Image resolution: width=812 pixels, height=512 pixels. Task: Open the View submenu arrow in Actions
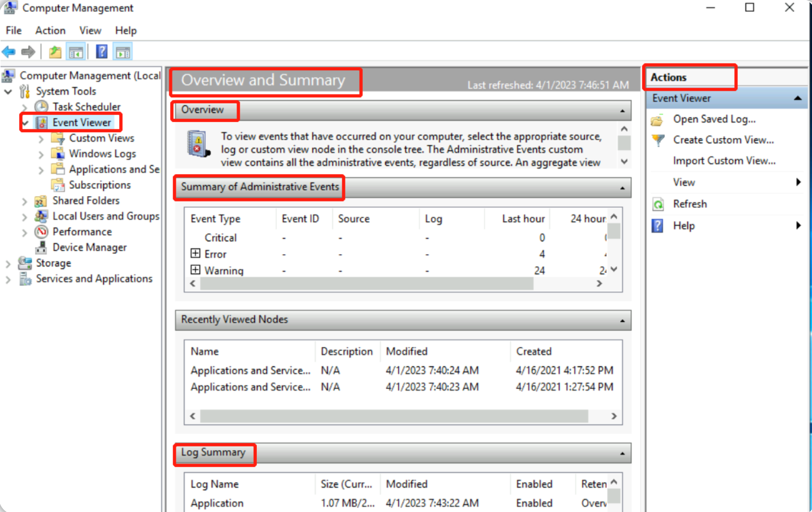tap(799, 182)
